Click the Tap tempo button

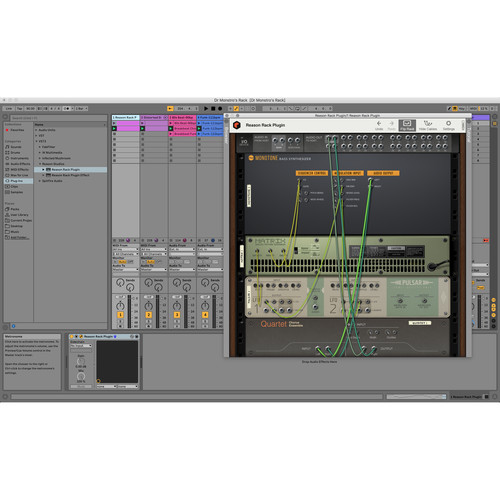coord(19,108)
